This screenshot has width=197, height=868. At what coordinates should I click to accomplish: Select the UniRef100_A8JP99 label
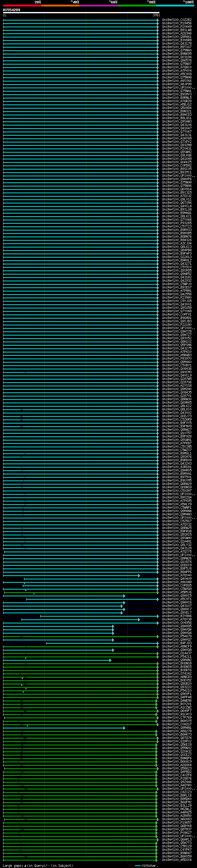pos(177,84)
